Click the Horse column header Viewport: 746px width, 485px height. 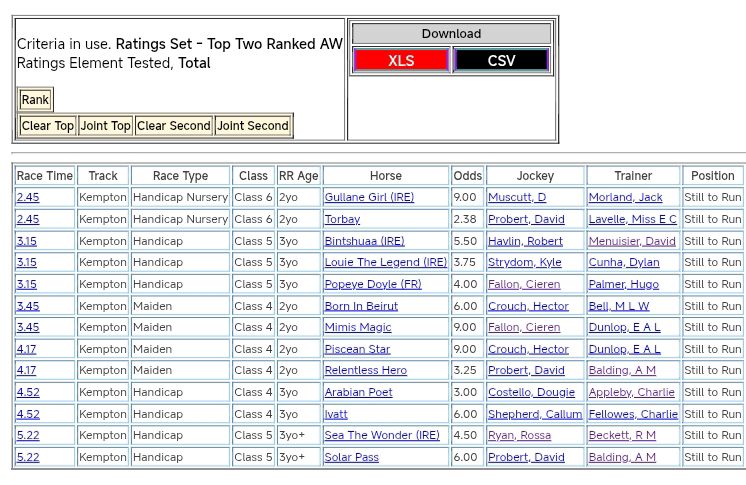click(386, 176)
